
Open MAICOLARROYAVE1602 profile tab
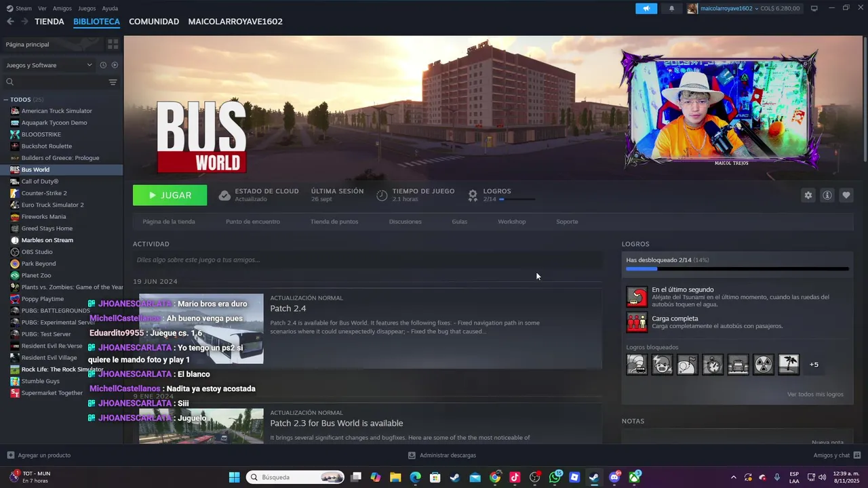click(235, 22)
